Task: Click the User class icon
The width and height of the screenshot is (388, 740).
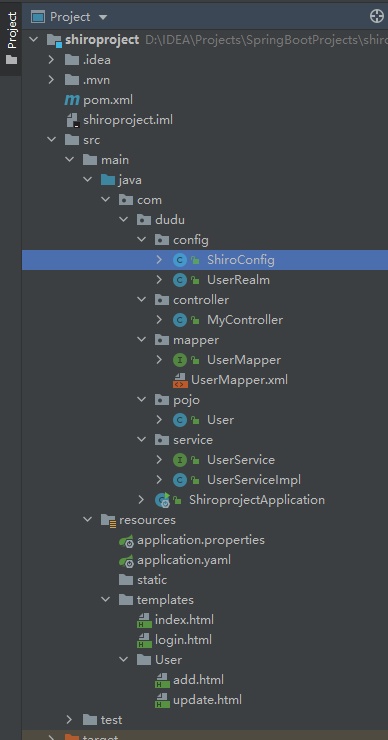Action: pyautogui.click(x=179, y=420)
